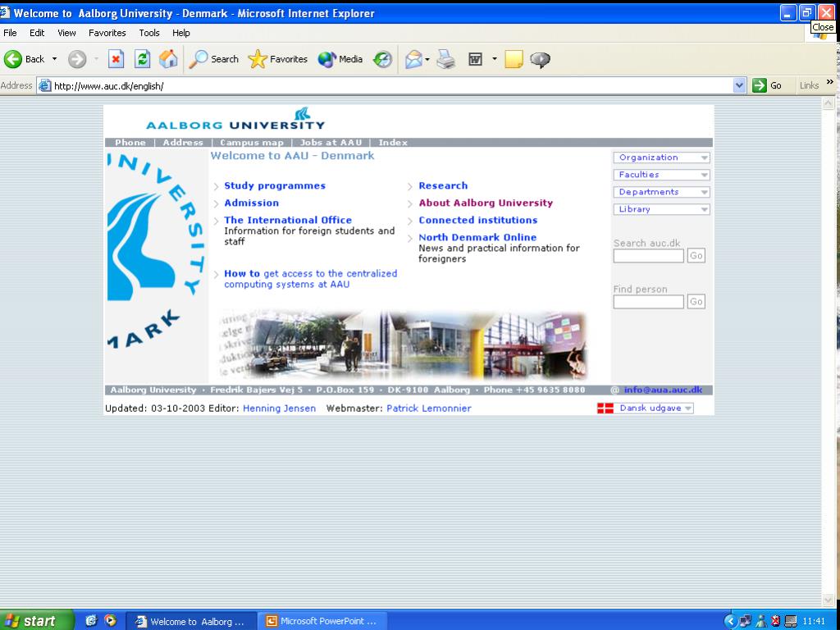This screenshot has height=630, width=840.
Task: Open the History clock icon
Action: (x=382, y=59)
